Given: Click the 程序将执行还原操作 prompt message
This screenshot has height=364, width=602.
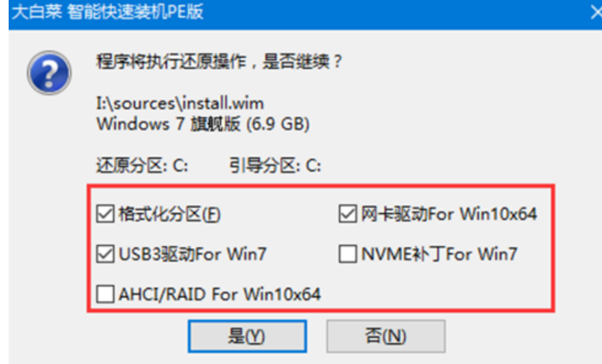Looking at the screenshot, I should [x=219, y=62].
